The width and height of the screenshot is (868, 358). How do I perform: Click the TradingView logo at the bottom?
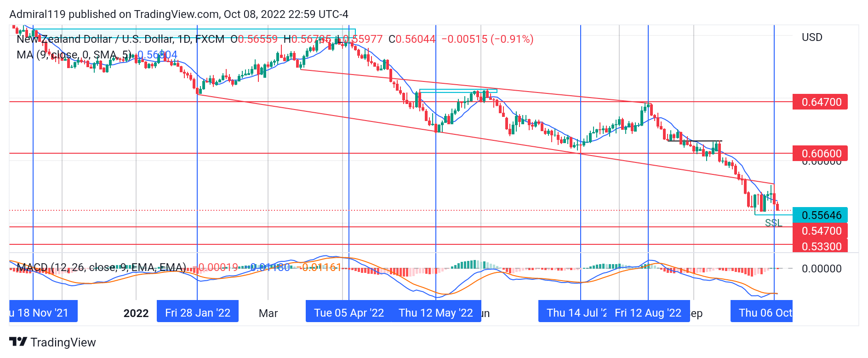(x=52, y=342)
